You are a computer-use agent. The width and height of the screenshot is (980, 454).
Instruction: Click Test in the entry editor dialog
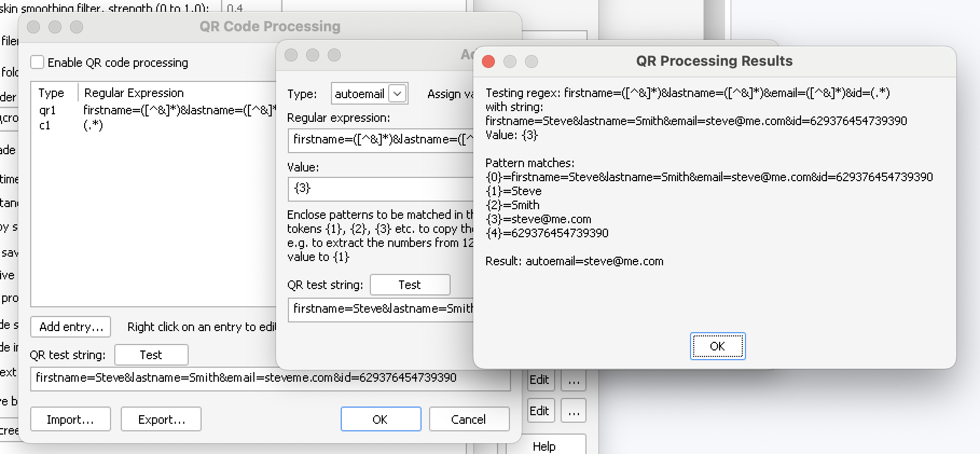coord(410,285)
